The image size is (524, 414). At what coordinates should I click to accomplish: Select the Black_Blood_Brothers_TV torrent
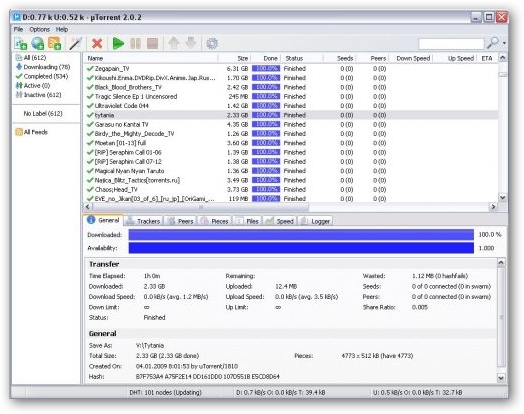[291, 87]
